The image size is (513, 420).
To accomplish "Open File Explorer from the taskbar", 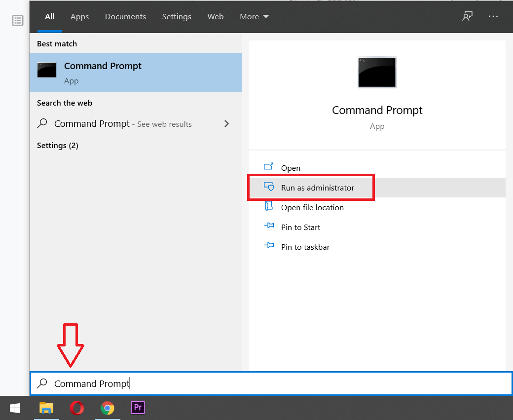I will (46, 408).
